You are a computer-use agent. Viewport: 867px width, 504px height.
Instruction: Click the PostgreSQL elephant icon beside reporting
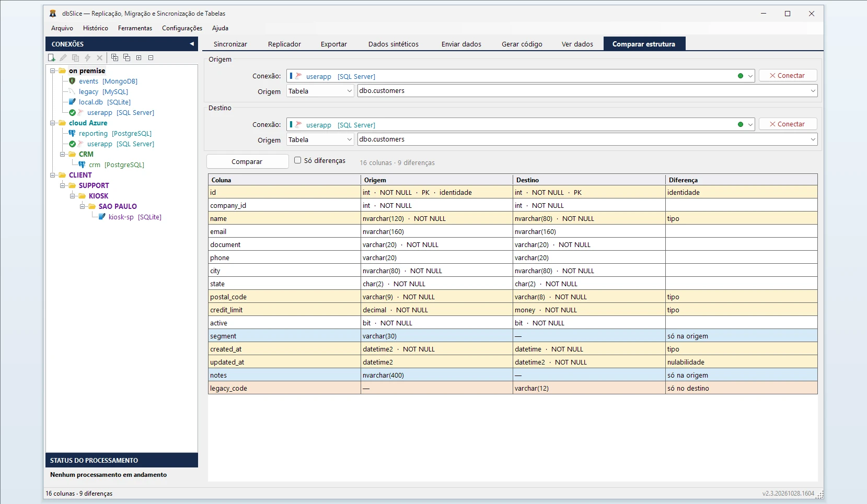(72, 133)
